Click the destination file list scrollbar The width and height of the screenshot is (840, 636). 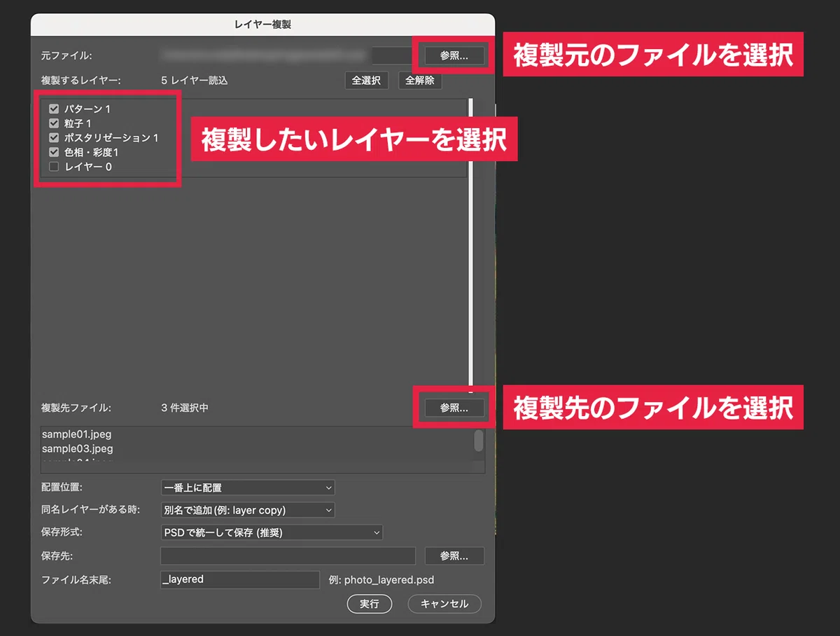click(x=479, y=441)
